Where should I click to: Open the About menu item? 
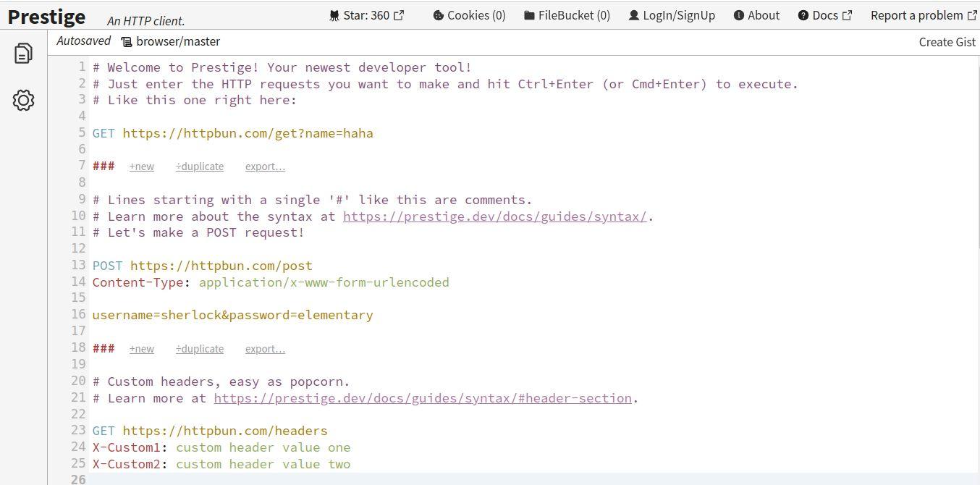point(763,15)
